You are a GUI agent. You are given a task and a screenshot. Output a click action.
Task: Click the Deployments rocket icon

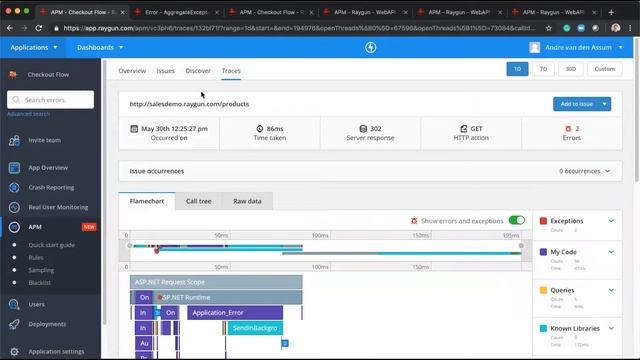coord(14,324)
